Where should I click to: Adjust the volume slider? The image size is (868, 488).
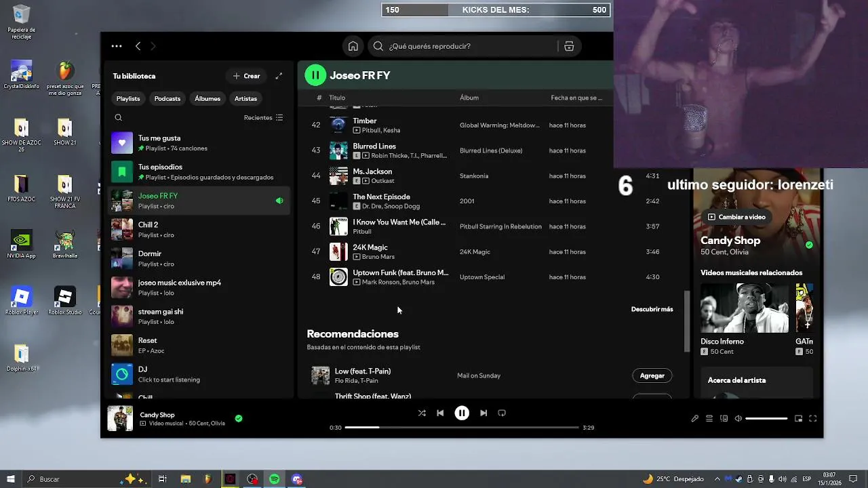point(766,418)
